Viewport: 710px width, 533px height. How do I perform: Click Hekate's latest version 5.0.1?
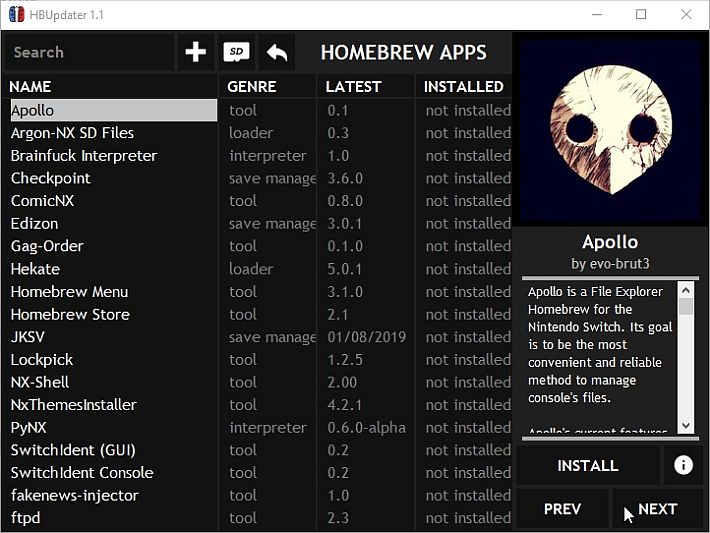(345, 269)
